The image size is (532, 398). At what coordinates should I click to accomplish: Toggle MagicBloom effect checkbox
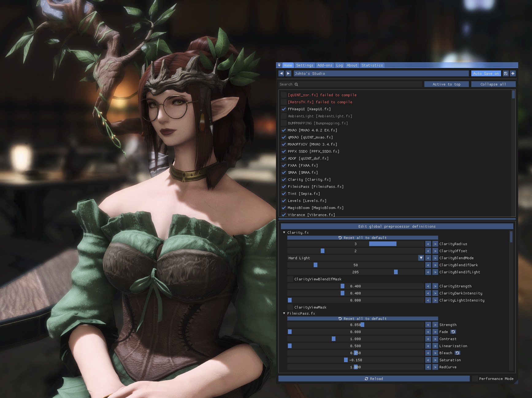click(284, 208)
